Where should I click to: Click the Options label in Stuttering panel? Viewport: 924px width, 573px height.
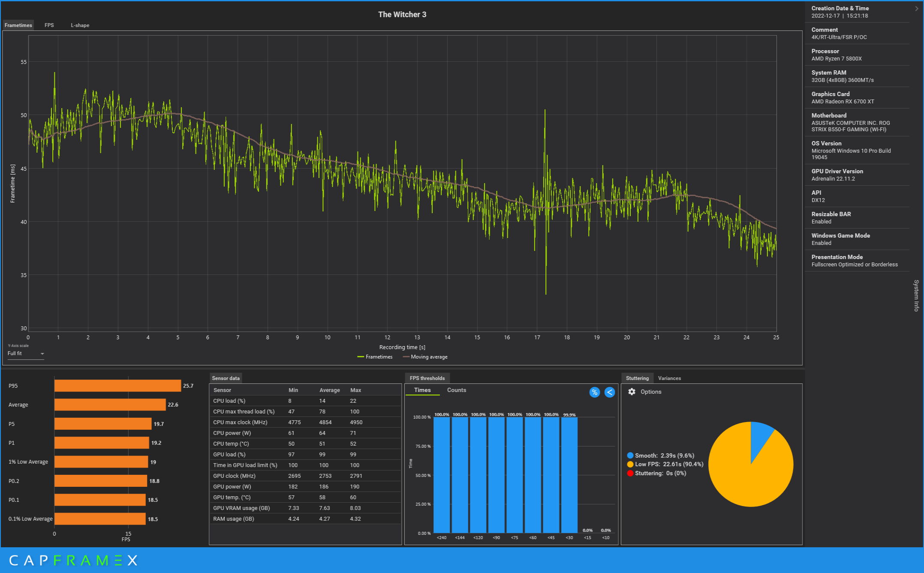pyautogui.click(x=650, y=392)
